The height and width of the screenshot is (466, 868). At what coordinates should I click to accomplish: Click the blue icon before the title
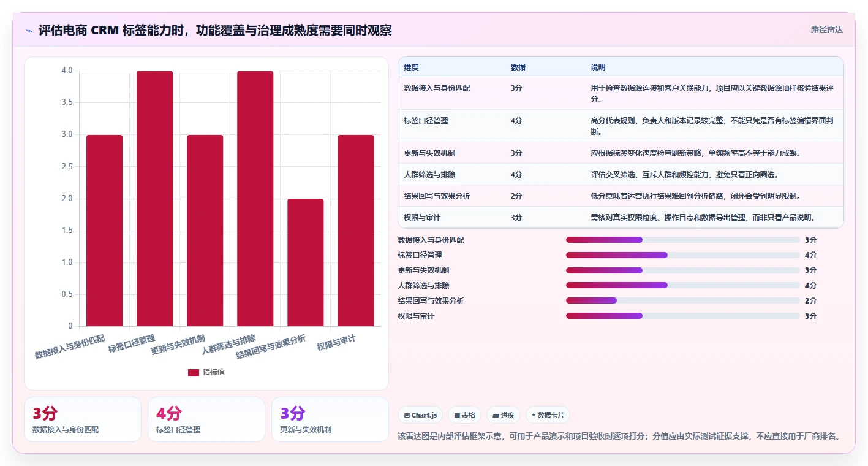click(29, 31)
